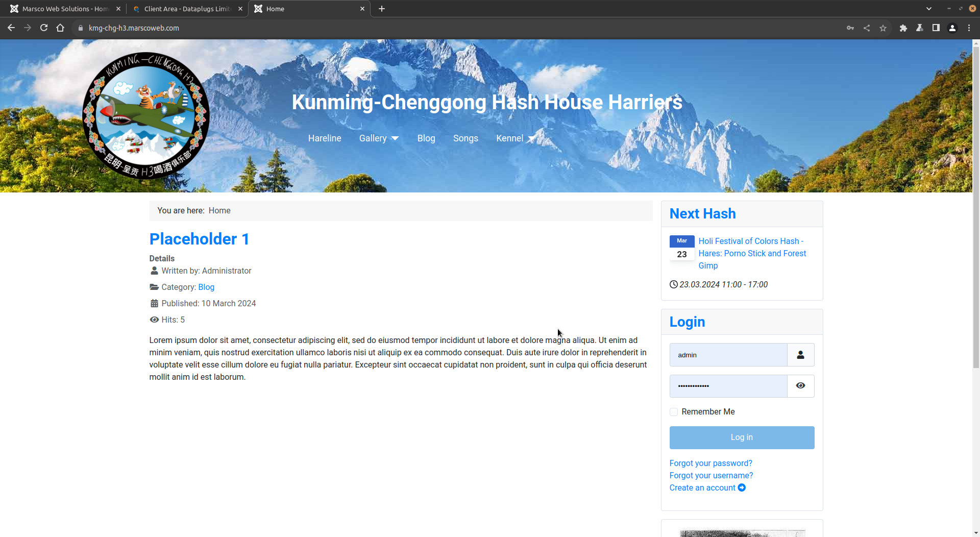This screenshot has height=537, width=980.
Task: Click the user icon beside username
Action: coord(800,355)
